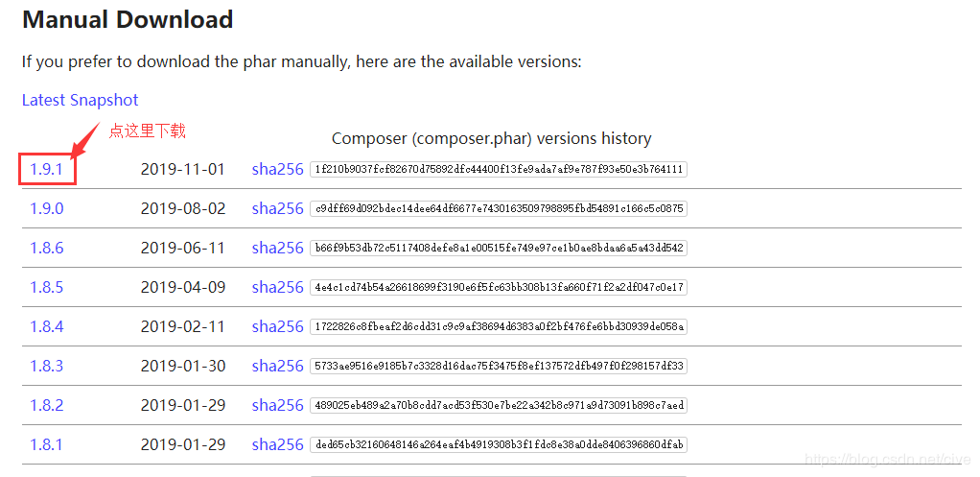Download Composer version 1.9.0
The height and width of the screenshot is (477, 980).
46,208
